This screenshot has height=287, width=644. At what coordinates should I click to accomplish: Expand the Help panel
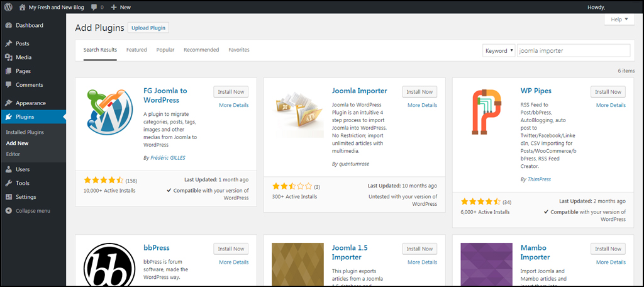[x=619, y=20]
